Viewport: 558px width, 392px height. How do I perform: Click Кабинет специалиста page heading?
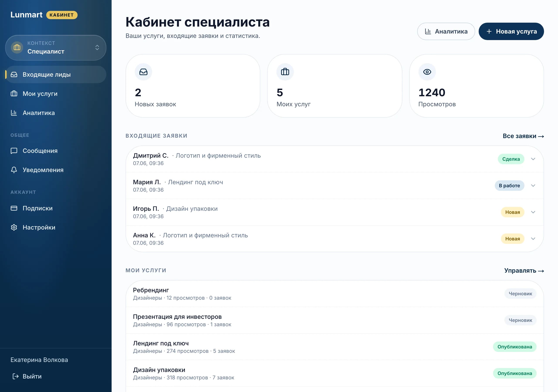click(x=197, y=22)
